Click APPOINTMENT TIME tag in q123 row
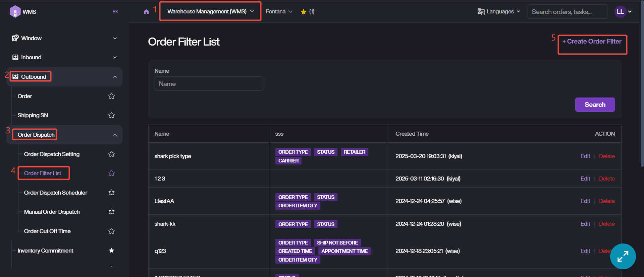 (344, 251)
